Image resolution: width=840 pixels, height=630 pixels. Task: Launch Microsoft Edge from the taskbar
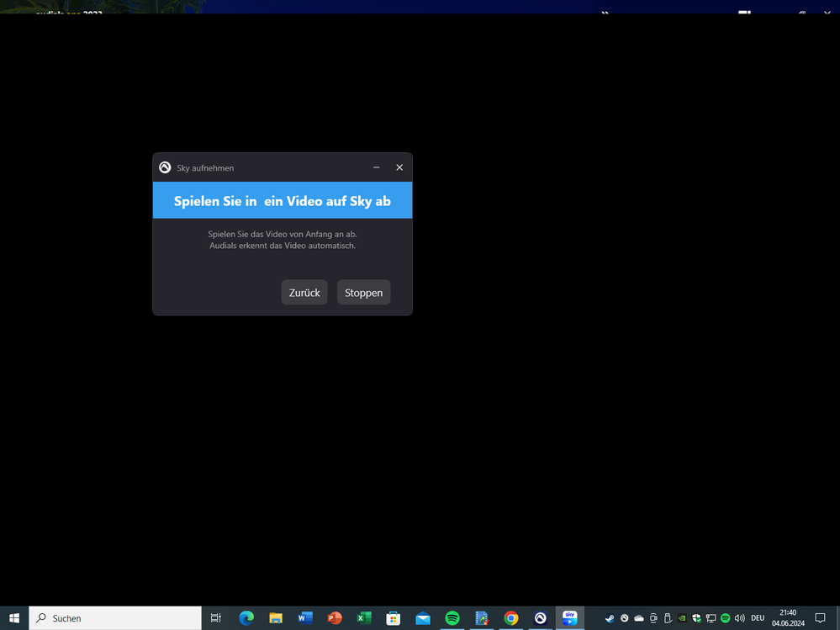click(246, 618)
